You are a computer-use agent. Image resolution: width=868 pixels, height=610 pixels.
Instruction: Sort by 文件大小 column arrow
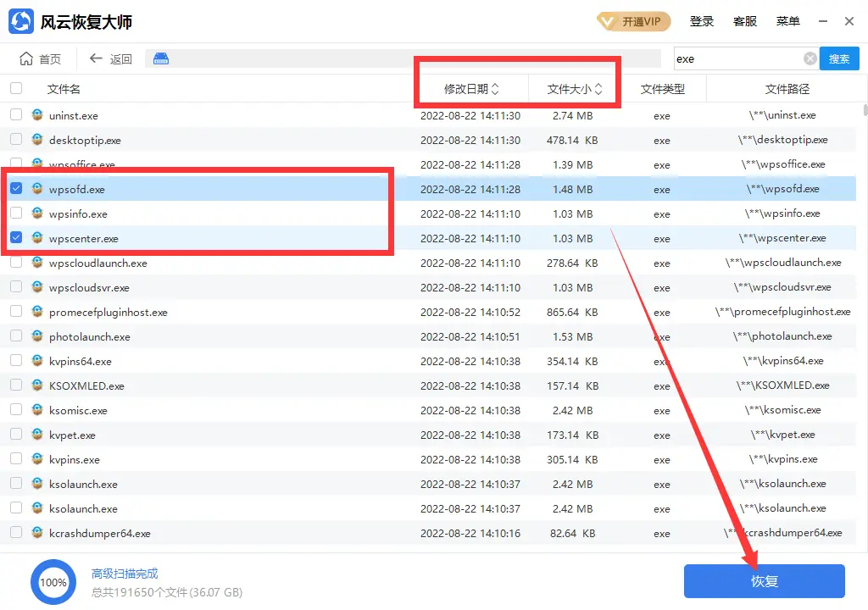pos(598,89)
